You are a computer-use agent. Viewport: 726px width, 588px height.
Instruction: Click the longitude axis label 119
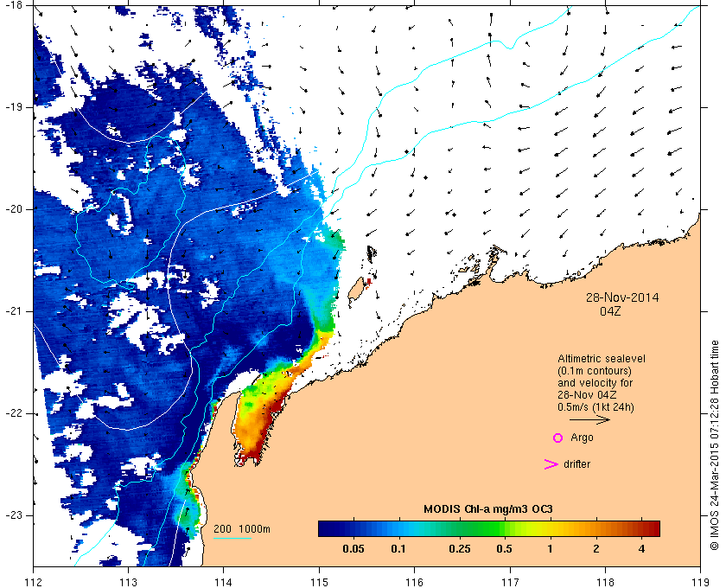click(x=701, y=582)
